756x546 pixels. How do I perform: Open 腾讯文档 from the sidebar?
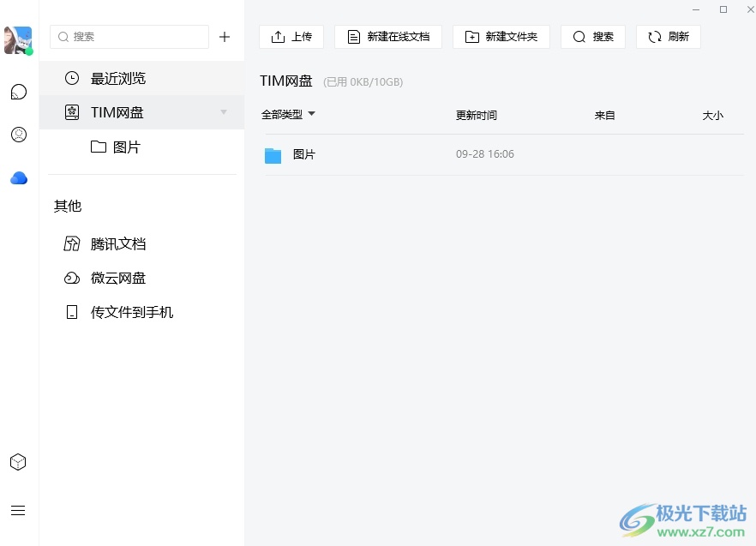pos(117,244)
